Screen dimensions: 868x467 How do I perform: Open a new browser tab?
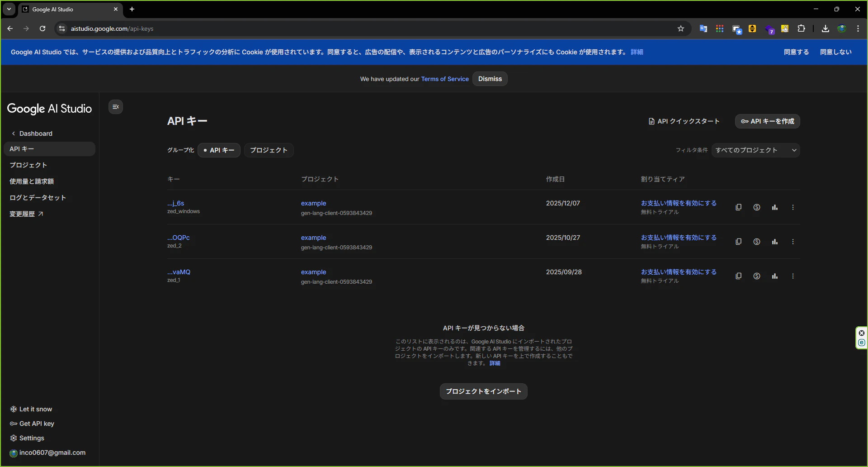coord(132,9)
